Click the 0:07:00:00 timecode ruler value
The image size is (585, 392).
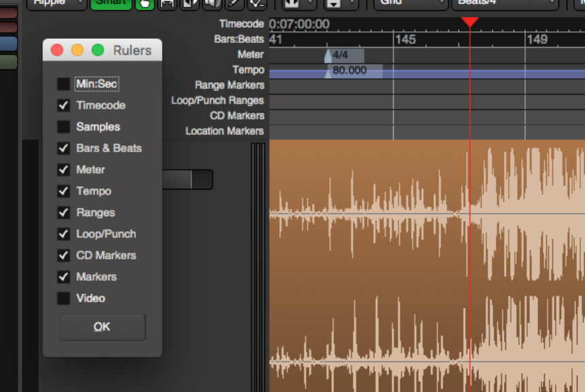click(299, 24)
